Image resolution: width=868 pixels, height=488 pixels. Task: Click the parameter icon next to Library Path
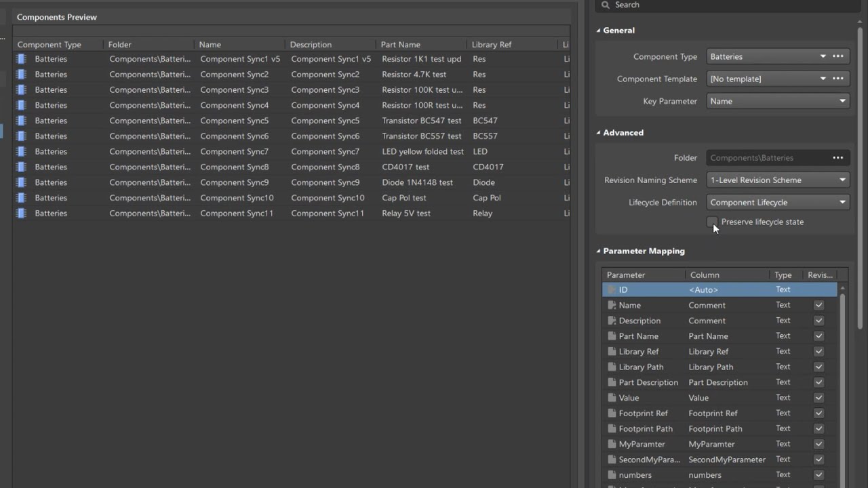(612, 367)
